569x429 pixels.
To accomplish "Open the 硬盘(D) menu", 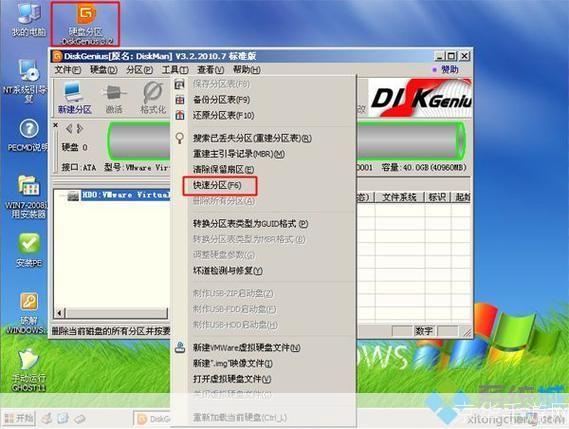I will 103,69.
